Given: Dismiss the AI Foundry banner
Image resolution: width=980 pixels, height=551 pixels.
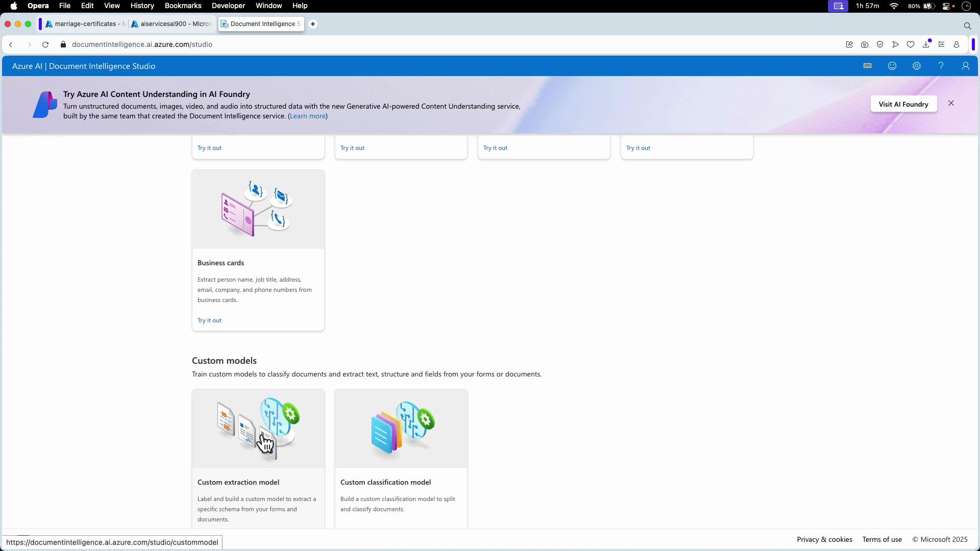Looking at the screenshot, I should [951, 103].
